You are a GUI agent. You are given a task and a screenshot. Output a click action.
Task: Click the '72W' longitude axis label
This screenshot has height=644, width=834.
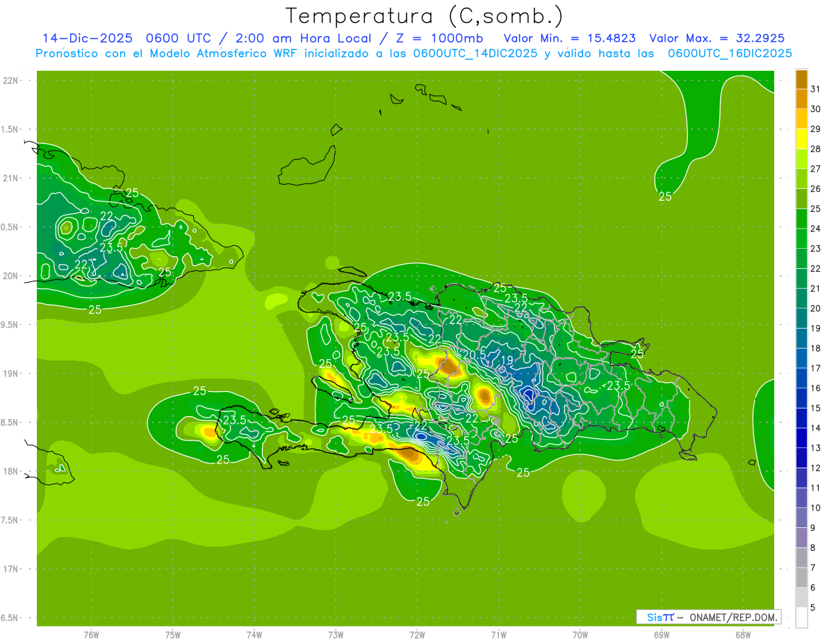(x=417, y=635)
